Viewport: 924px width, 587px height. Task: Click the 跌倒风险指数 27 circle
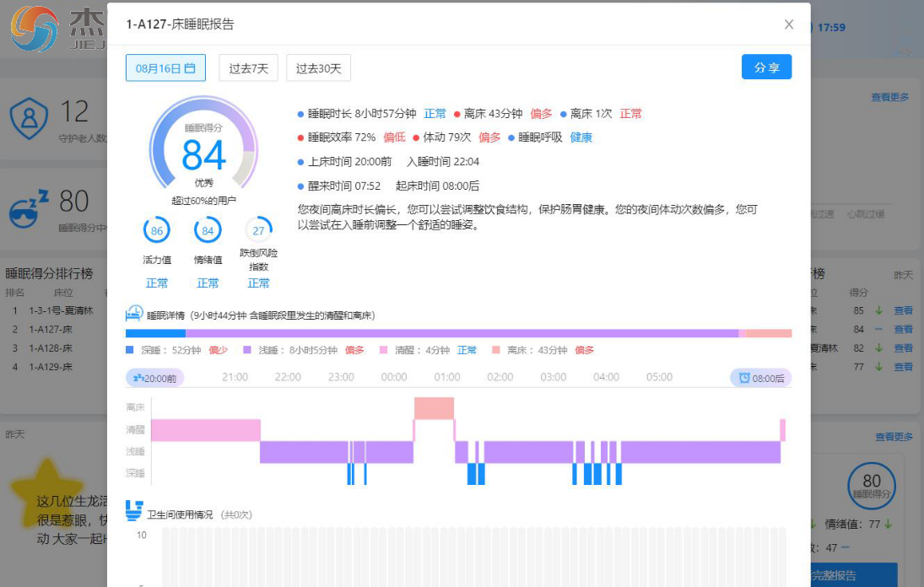(x=258, y=230)
